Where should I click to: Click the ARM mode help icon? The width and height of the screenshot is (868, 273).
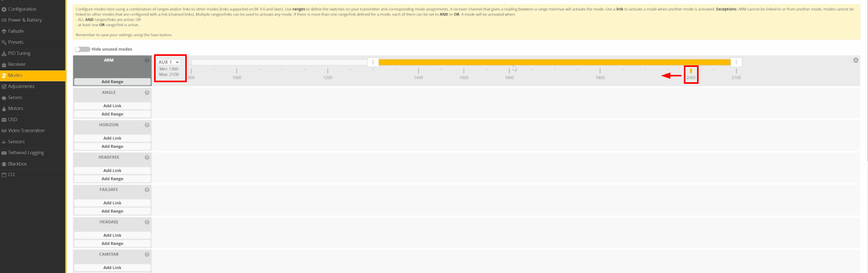tap(147, 61)
